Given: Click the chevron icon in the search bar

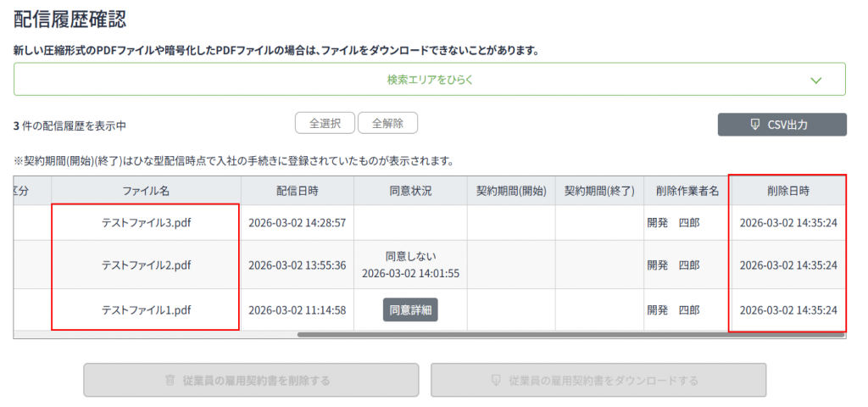Looking at the screenshot, I should point(816,81).
